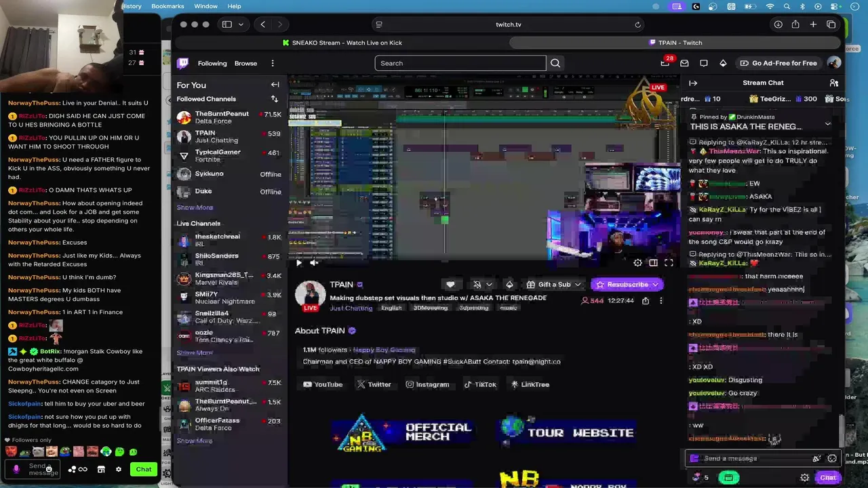The height and width of the screenshot is (488, 868).
Task: Open the Window menu
Action: (206, 6)
